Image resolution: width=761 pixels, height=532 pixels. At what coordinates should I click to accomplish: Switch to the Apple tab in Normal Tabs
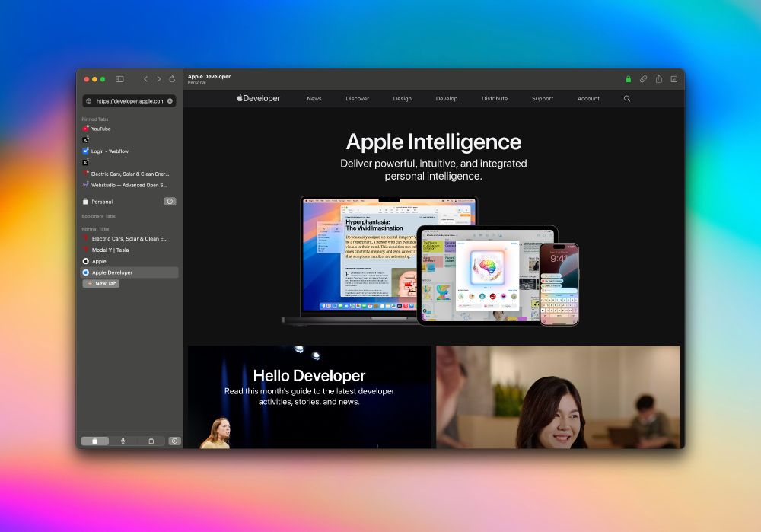(x=129, y=261)
